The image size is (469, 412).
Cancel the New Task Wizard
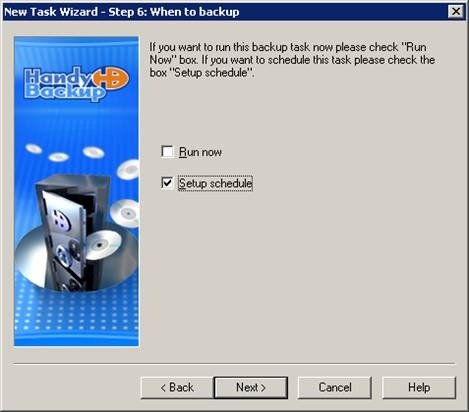(x=335, y=388)
